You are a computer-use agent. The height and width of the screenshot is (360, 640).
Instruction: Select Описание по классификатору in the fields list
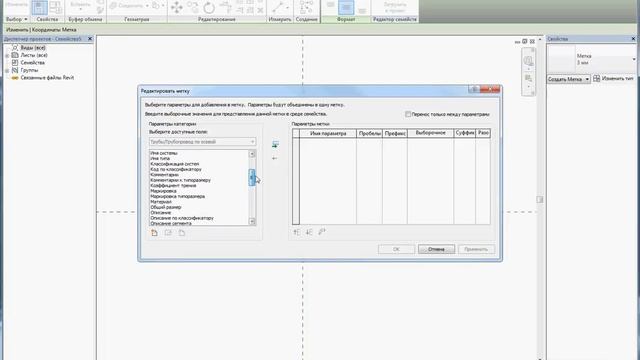click(182, 218)
